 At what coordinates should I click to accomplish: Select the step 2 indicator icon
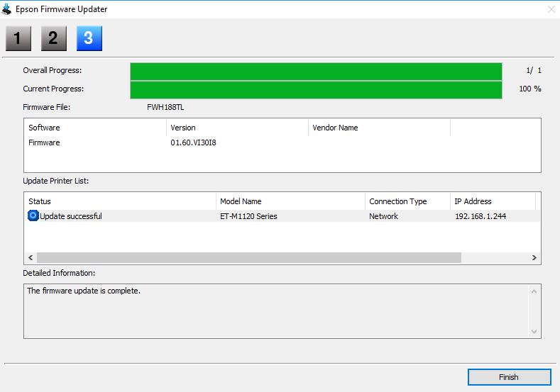[x=53, y=38]
